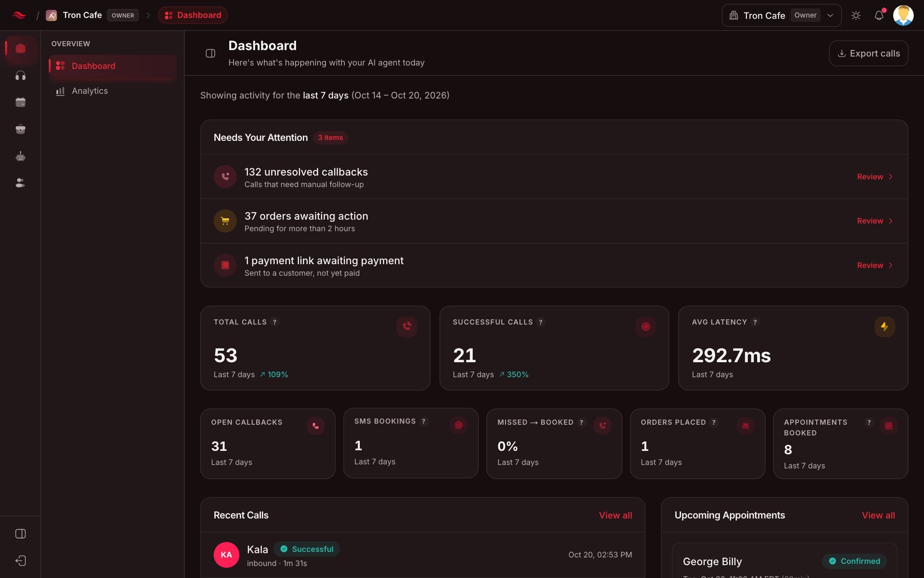Image resolution: width=924 pixels, height=578 pixels.
Task: Review the 37 orders awaiting action
Action: click(x=874, y=220)
